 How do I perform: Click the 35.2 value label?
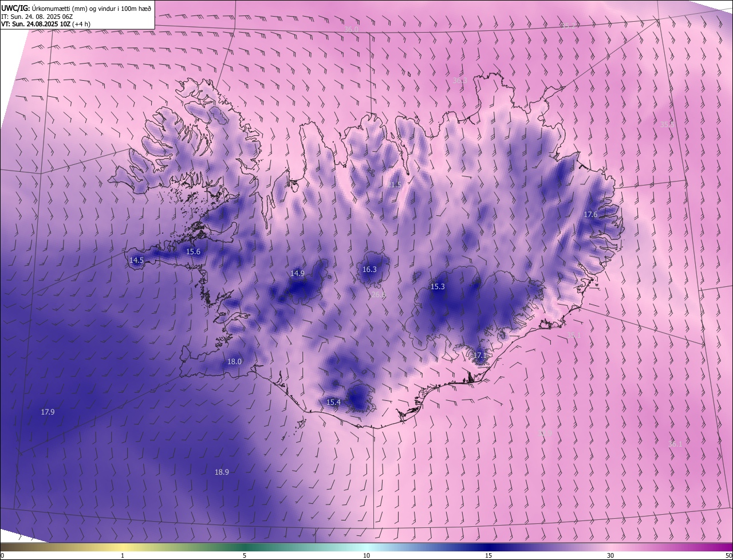coord(568,26)
